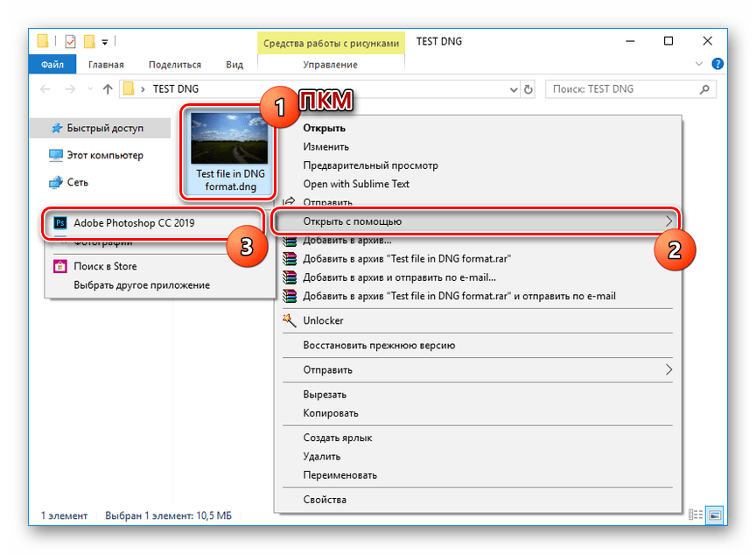The width and height of the screenshot is (756, 554).
Task: Expand the ribbon using the chevron
Action: pyautogui.click(x=699, y=64)
